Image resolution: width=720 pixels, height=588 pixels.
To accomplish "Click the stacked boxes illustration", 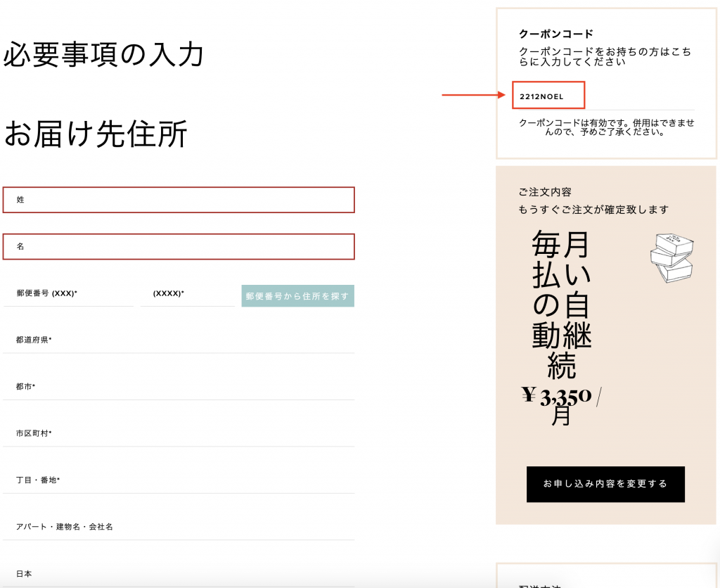I will (x=671, y=258).
